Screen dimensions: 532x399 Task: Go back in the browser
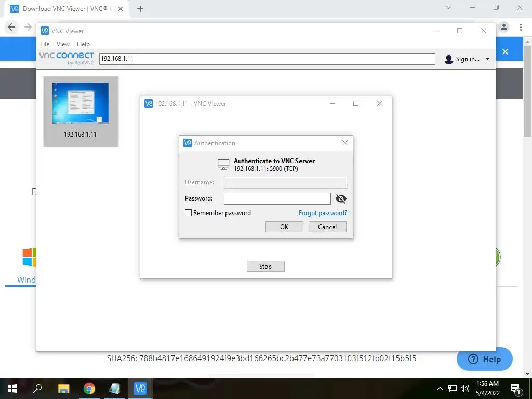tap(11, 27)
